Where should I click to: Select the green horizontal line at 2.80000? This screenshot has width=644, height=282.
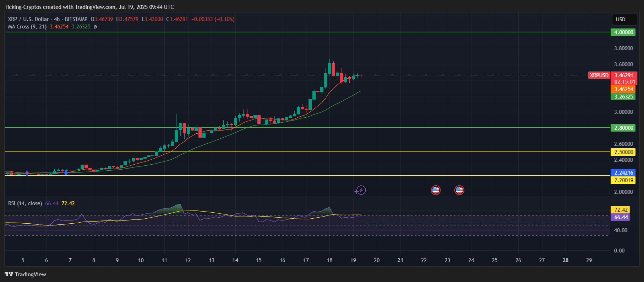click(x=307, y=128)
